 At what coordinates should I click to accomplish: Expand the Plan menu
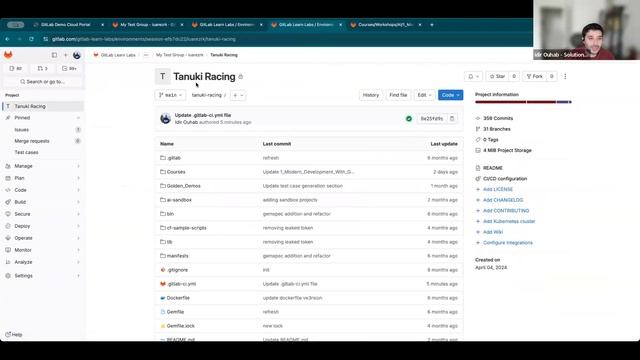tap(43, 178)
